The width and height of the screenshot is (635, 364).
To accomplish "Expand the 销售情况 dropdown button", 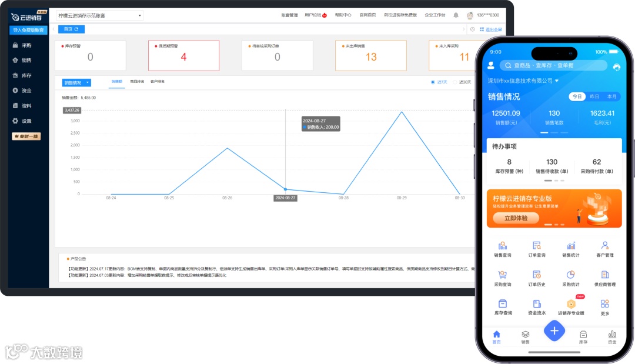I will pyautogui.click(x=76, y=82).
